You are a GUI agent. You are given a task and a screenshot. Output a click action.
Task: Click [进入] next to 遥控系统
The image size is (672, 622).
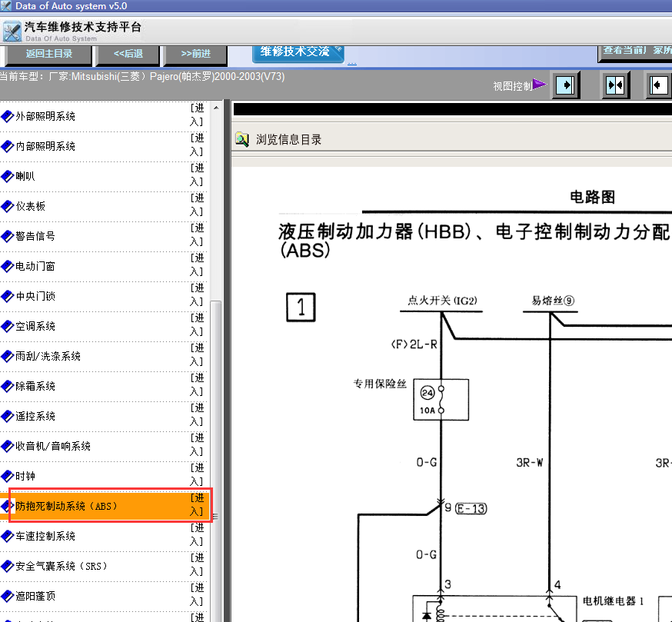click(x=197, y=415)
